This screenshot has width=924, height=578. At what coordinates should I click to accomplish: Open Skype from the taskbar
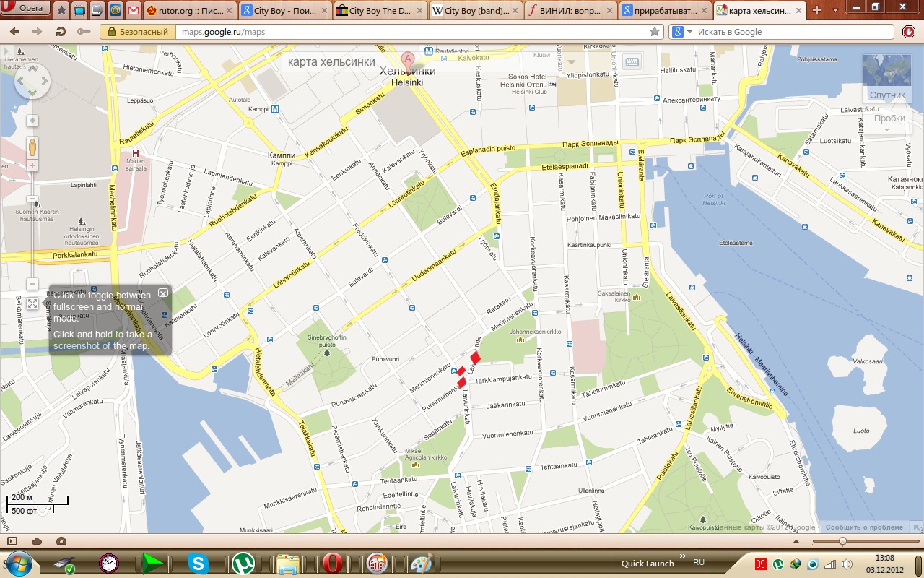[x=198, y=563]
